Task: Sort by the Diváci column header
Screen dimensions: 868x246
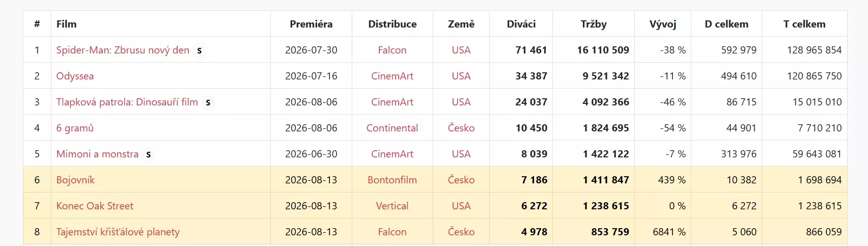Action: tap(521, 24)
